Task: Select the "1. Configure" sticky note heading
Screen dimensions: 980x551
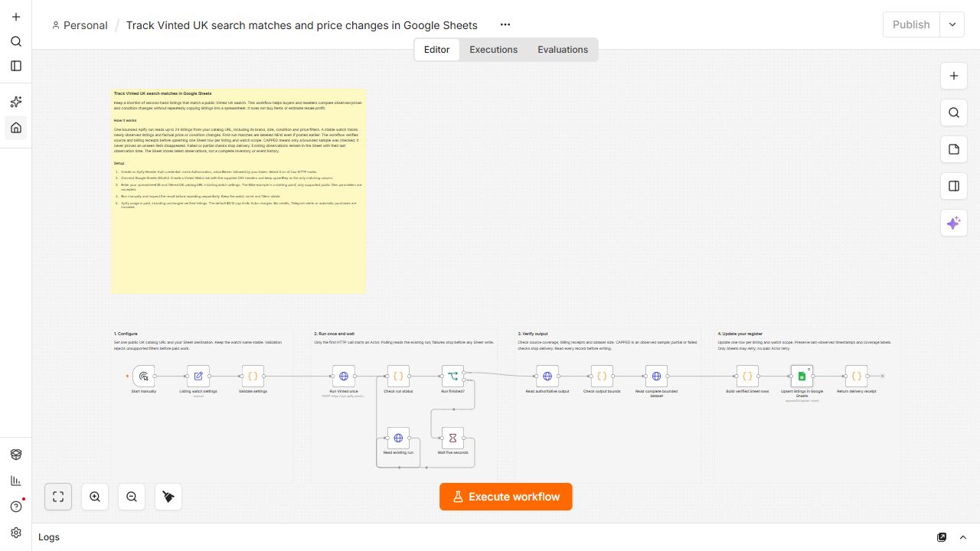Action: (x=126, y=334)
